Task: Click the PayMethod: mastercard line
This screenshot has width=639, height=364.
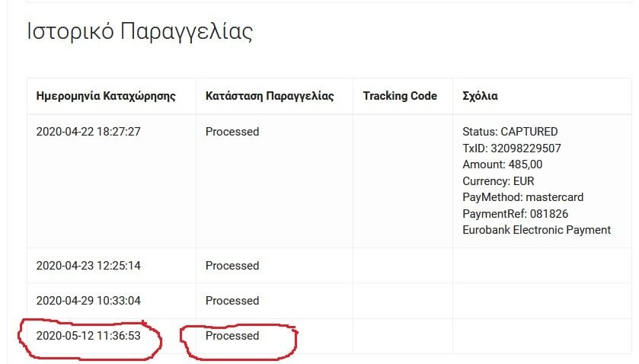Action: click(523, 197)
